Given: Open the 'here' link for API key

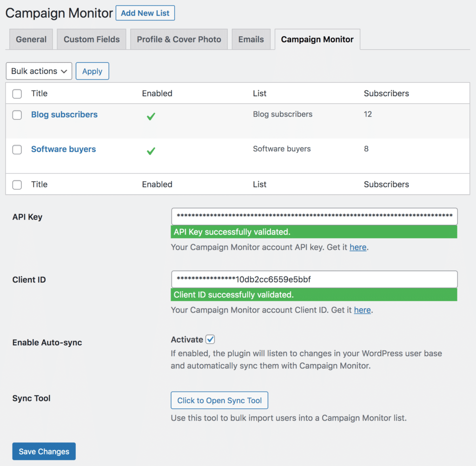Looking at the screenshot, I should click(x=358, y=247).
